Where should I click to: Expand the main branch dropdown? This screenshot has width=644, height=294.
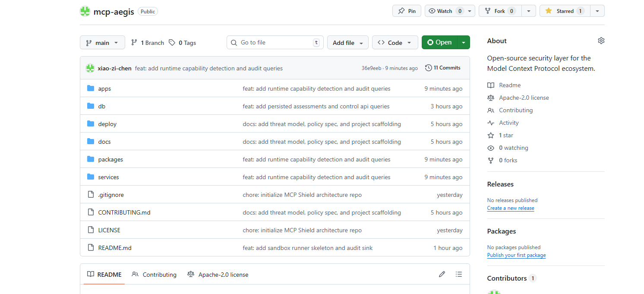pos(102,43)
